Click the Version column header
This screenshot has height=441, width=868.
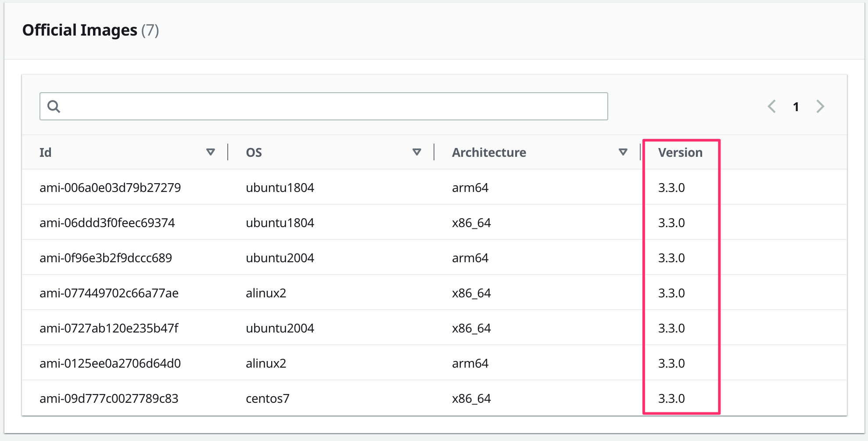click(680, 152)
